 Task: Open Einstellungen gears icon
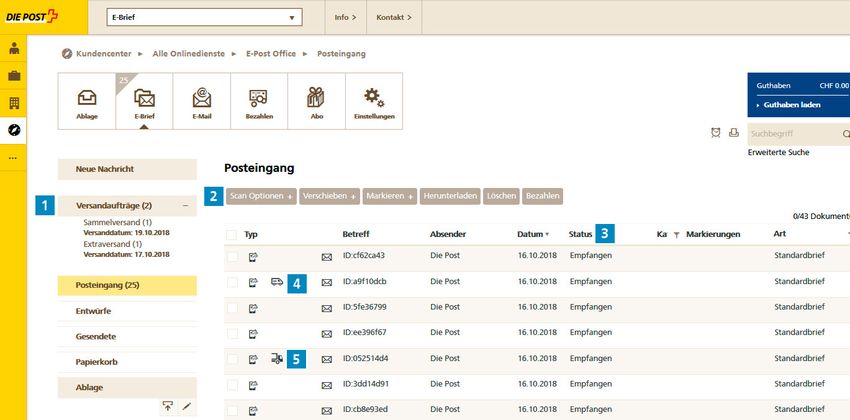pos(374,102)
